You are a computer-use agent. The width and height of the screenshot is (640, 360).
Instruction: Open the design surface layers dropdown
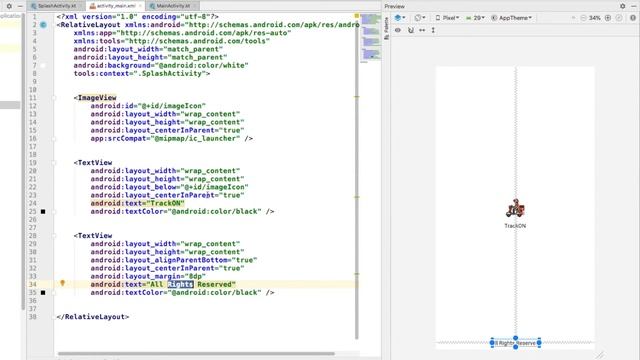(x=400, y=18)
